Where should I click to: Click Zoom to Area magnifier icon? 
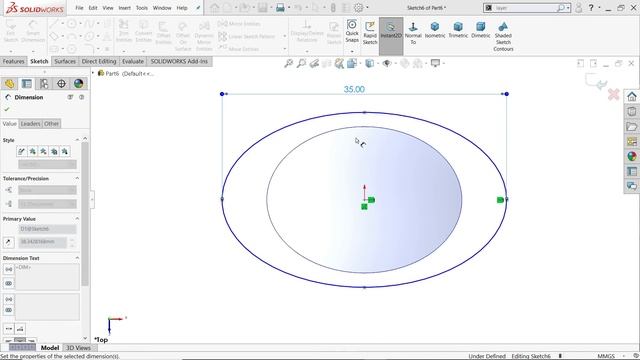(301, 63)
